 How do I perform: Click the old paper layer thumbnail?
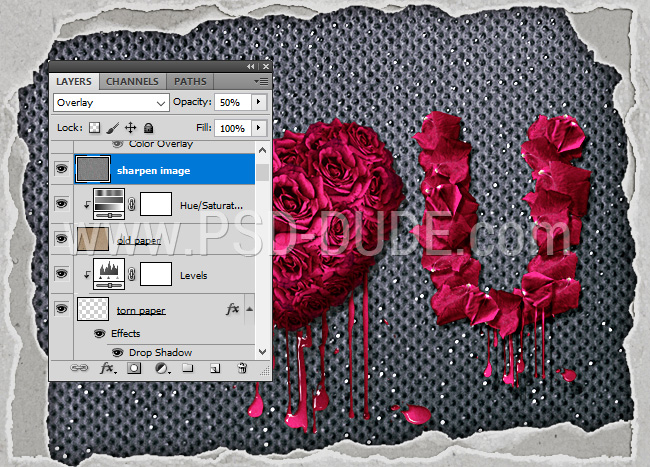(x=93, y=239)
